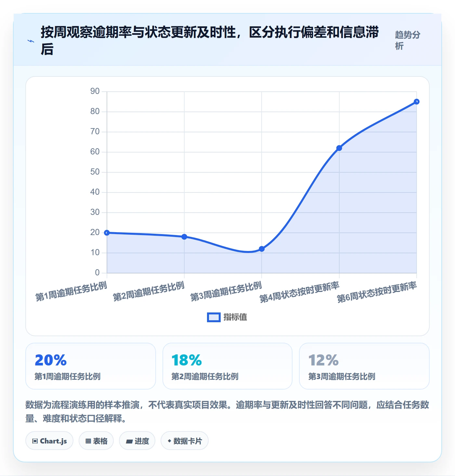
Task: Click the data point for 第2周逾期任务比例
Action: click(x=184, y=237)
